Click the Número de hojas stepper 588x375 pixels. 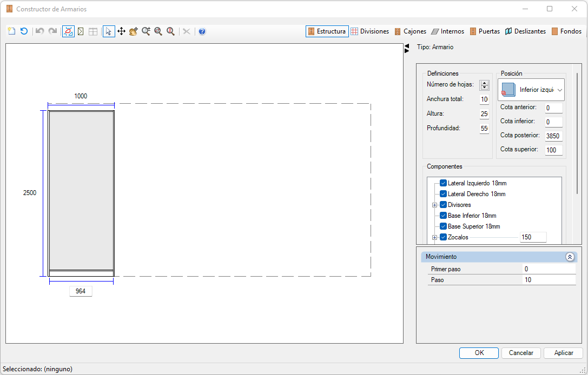(x=485, y=85)
